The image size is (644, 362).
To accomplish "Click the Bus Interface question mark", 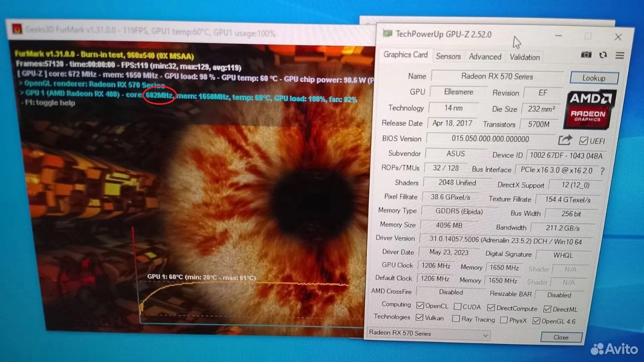I will click(602, 171).
